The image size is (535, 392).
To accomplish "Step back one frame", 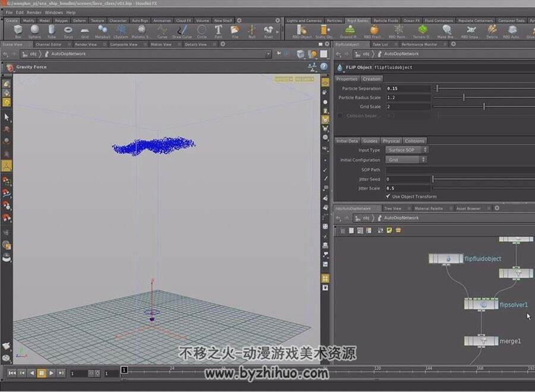I will [x=22, y=373].
